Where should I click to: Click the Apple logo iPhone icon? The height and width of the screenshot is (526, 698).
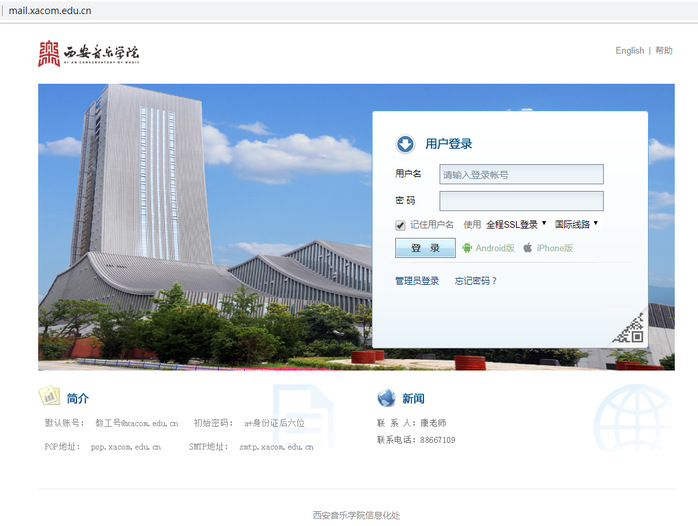click(x=527, y=248)
